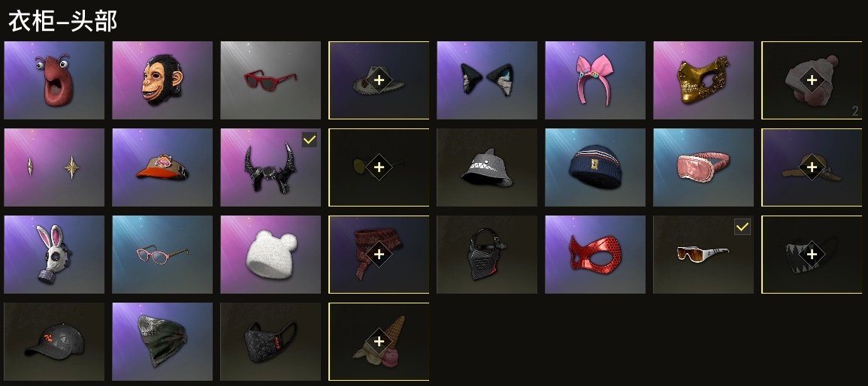Select the shark bucket hat
868x386 pixels.
486,167
